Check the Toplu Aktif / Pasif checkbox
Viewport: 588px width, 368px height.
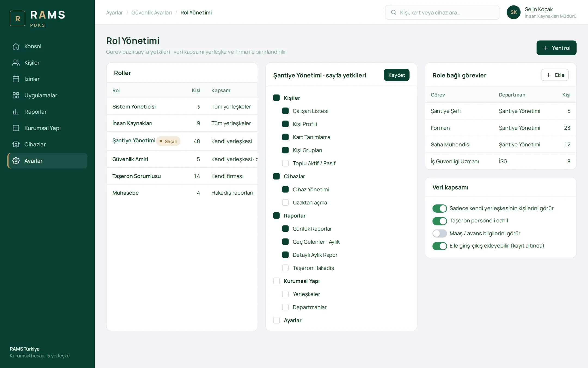(285, 163)
